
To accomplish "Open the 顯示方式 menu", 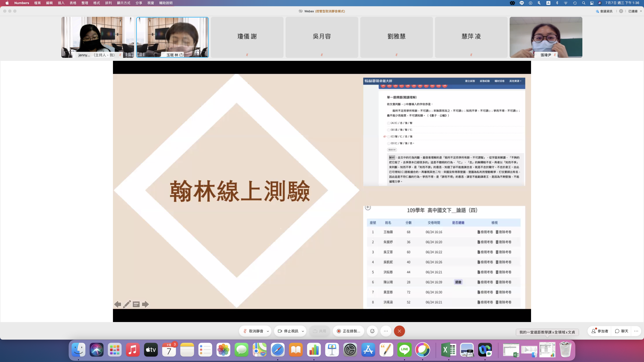I will pos(124,3).
